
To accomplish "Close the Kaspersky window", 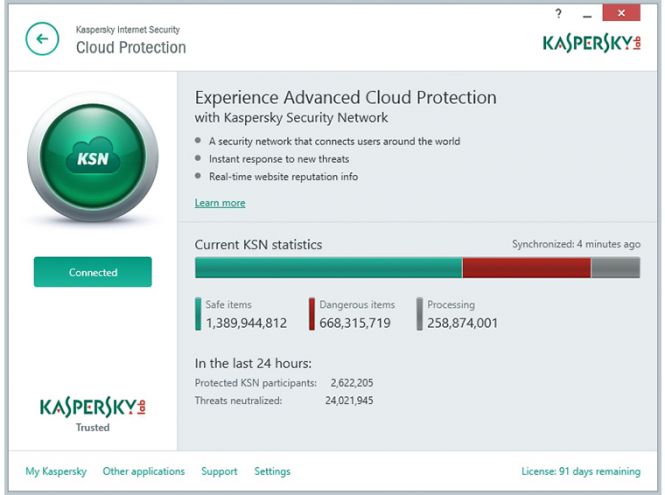I will point(621,13).
